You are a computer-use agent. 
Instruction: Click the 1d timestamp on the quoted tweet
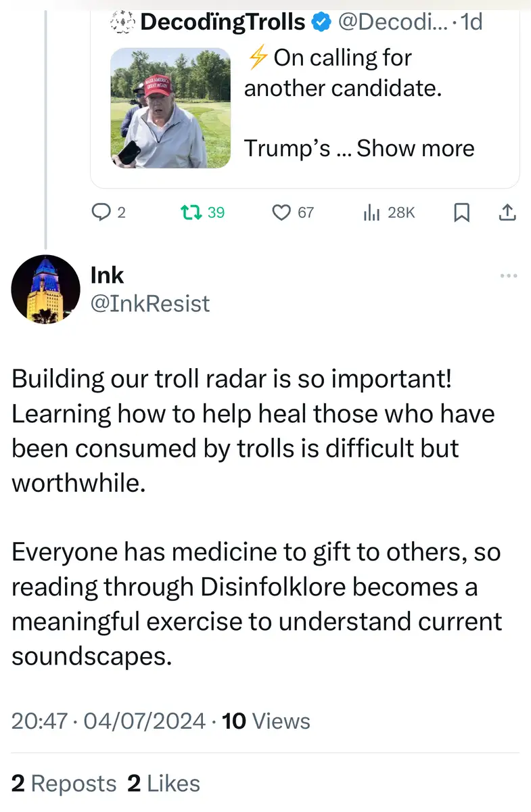471,22
